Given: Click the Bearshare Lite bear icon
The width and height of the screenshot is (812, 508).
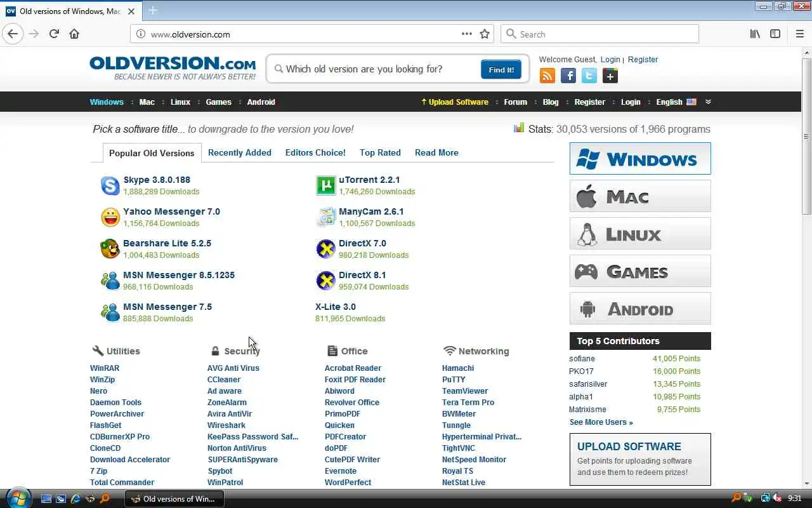Looking at the screenshot, I should click(x=110, y=249).
